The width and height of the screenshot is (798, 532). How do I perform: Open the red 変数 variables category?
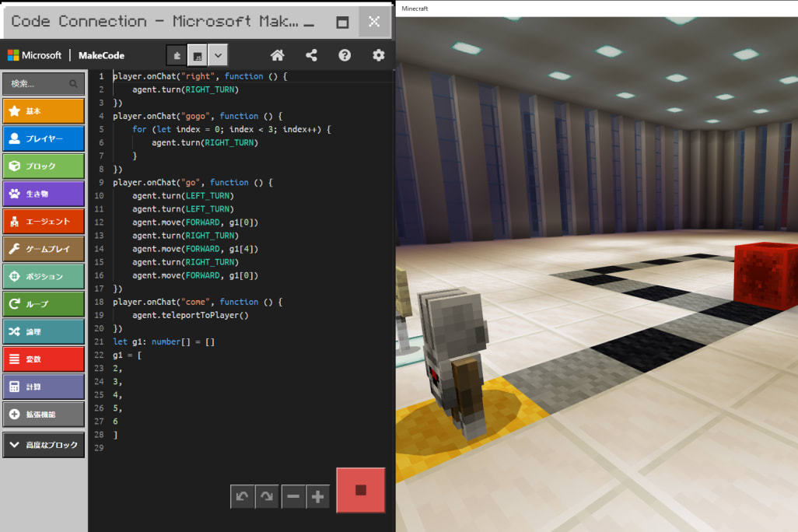[x=44, y=359]
